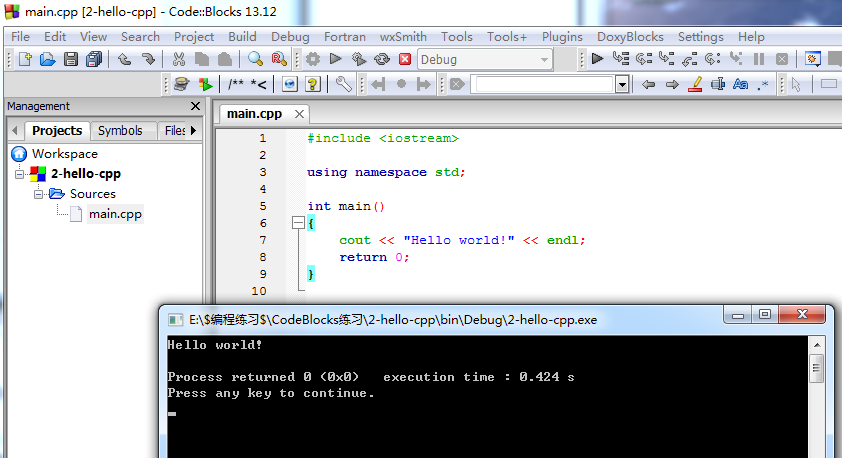
Task: Open the search text dropdown arrow
Action: [x=622, y=84]
